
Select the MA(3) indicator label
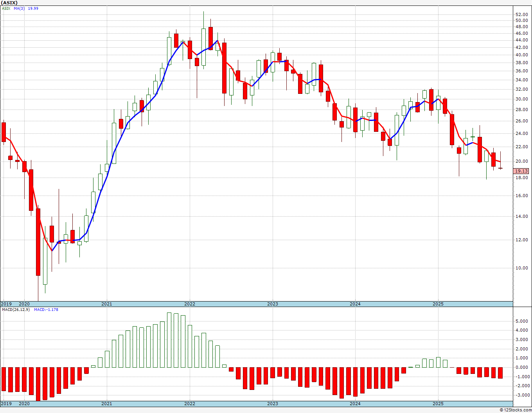click(x=18, y=9)
